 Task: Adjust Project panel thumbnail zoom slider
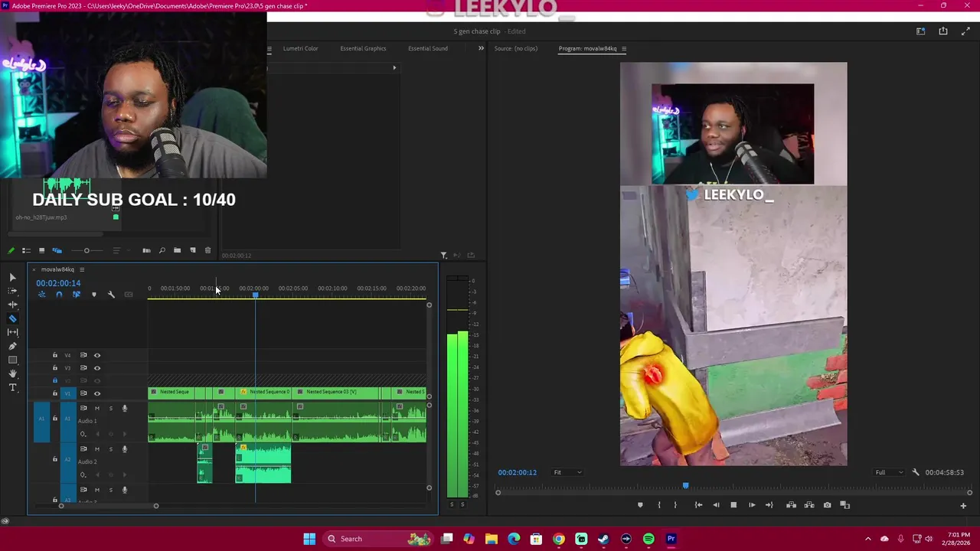click(87, 250)
